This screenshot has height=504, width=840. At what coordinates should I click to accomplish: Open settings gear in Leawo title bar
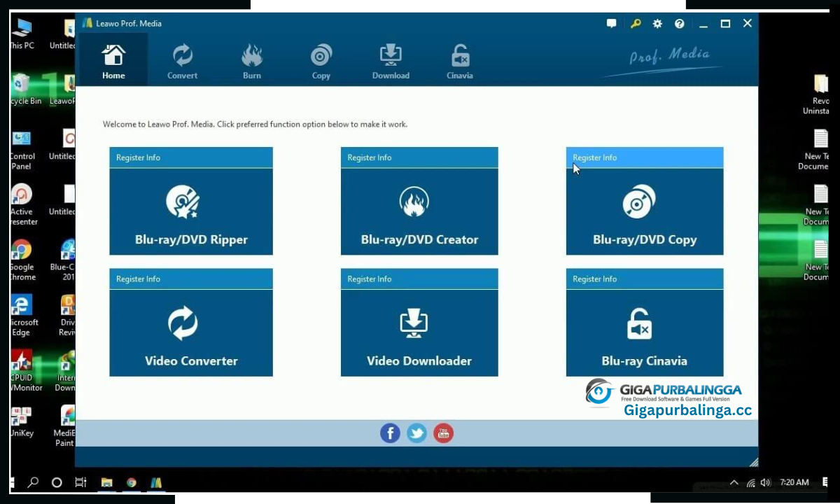(x=657, y=23)
